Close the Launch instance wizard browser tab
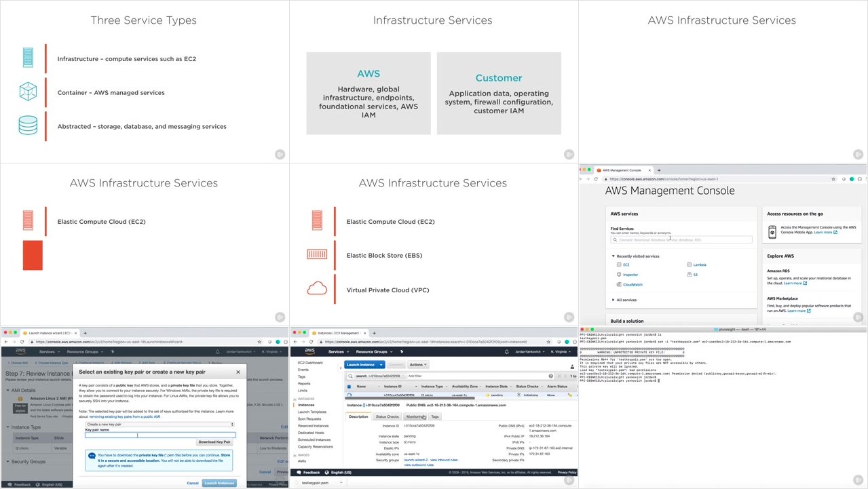Screen dimensions: 868x489 point(76,332)
